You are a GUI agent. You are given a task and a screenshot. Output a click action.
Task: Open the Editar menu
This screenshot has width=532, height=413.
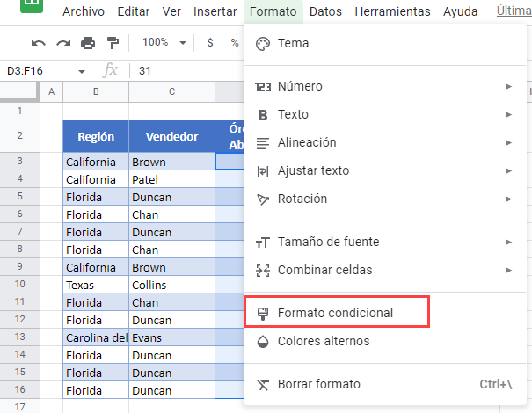click(x=134, y=11)
